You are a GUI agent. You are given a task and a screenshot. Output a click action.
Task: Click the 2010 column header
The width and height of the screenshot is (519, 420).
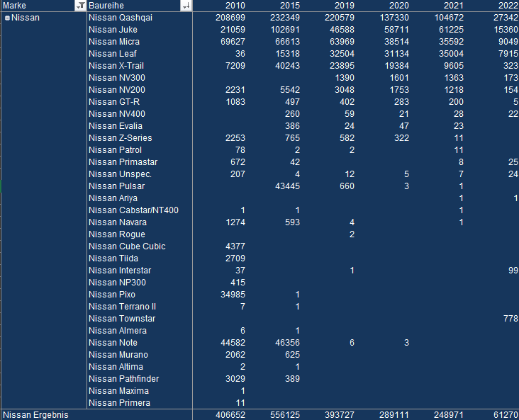(235, 6)
